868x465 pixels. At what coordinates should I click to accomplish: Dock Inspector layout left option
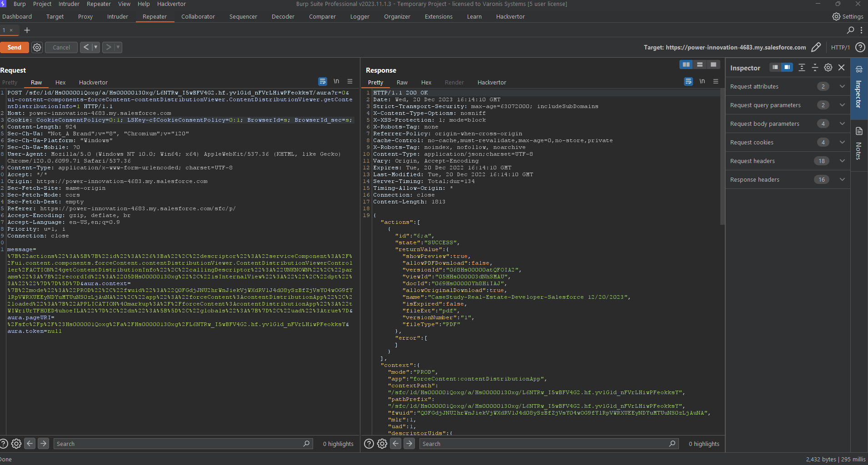775,67
